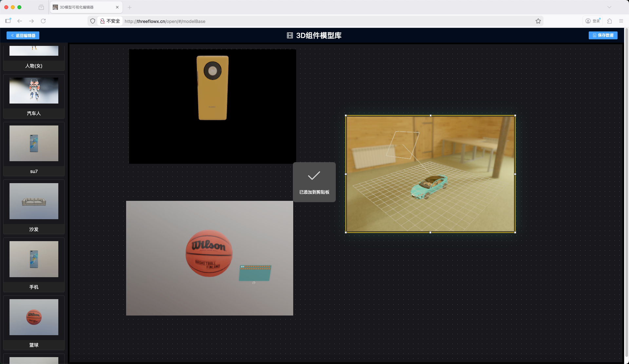Open the browser extensions icon
This screenshot has width=629, height=364.
609,21
